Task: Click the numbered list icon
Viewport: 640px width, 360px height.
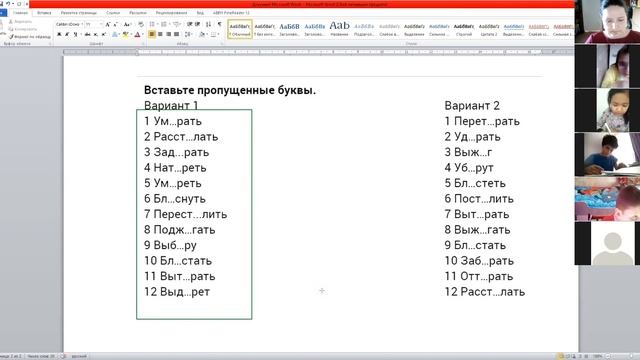Action: point(163,24)
